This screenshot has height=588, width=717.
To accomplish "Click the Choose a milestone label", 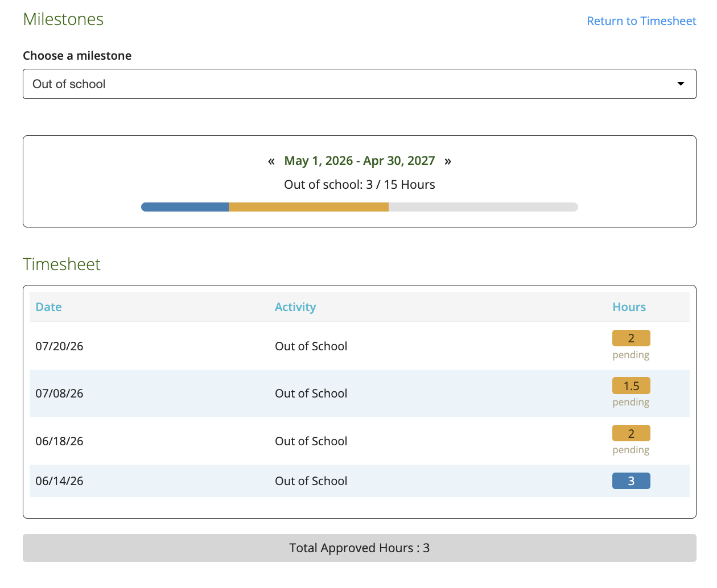I will coord(77,56).
